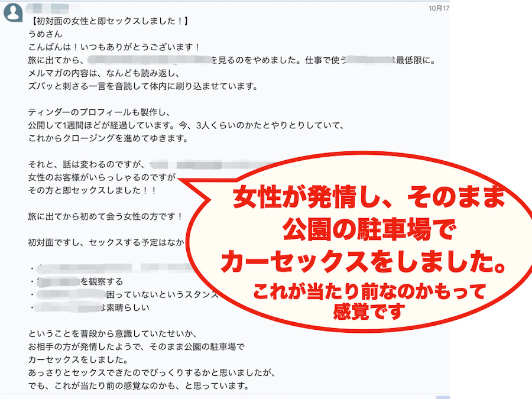This screenshot has width=532, height=399.
Task: Open the blurred sender name beside avatar
Action: (x=53, y=8)
